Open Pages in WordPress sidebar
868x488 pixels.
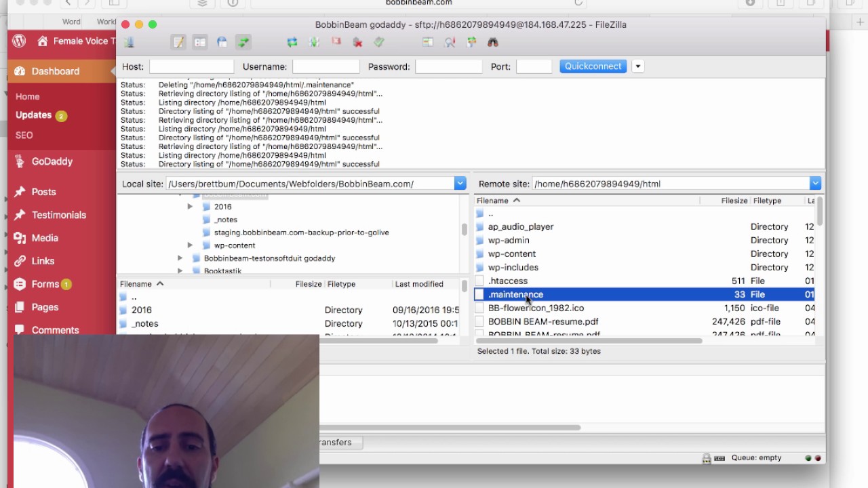[x=45, y=307]
